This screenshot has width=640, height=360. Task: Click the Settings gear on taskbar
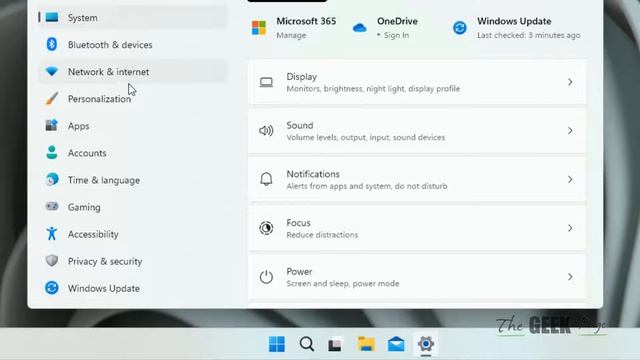[426, 344]
